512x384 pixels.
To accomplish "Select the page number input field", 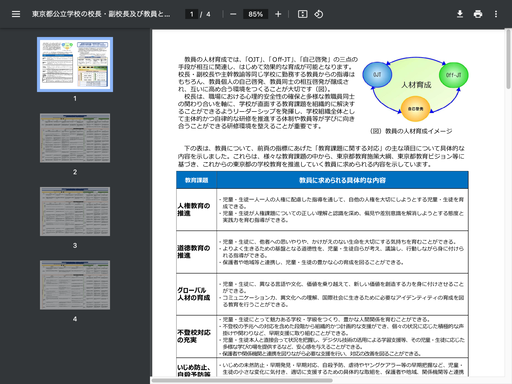I will pos(191,14).
